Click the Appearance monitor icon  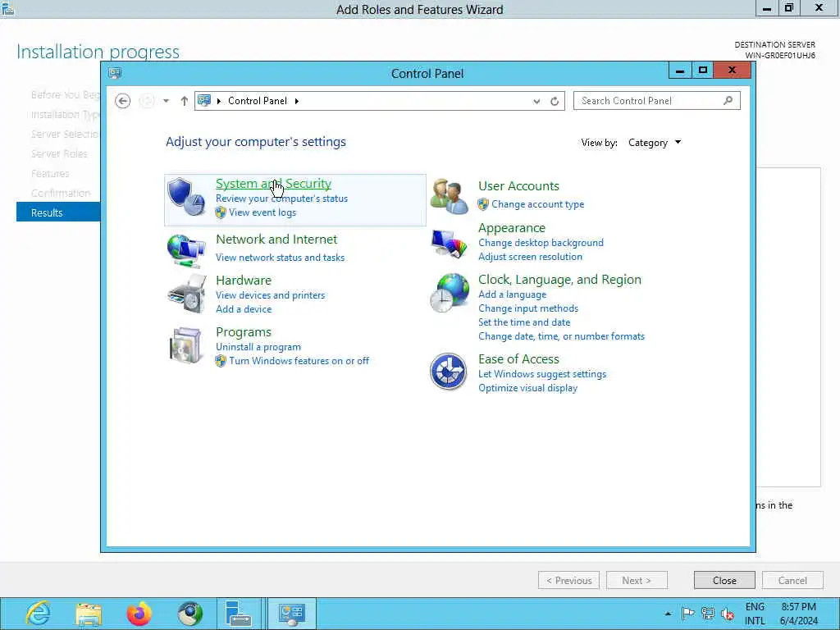click(449, 244)
